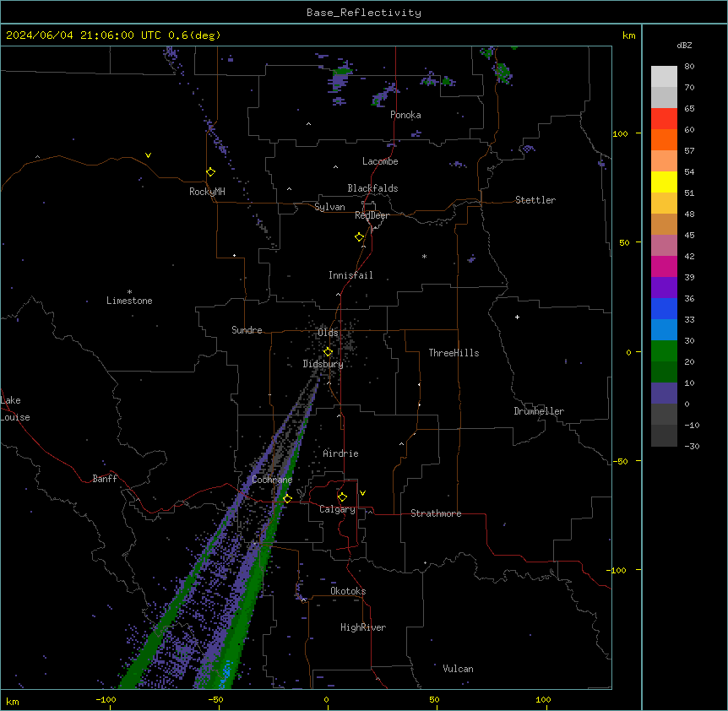
Task: Click the Drumheller town label
Action: tap(539, 411)
